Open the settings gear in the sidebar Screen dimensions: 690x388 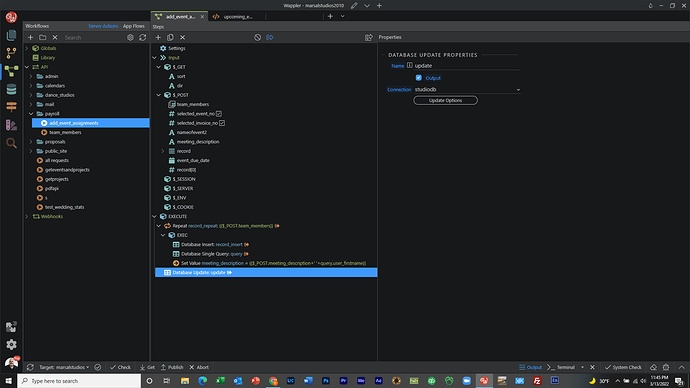click(11, 344)
